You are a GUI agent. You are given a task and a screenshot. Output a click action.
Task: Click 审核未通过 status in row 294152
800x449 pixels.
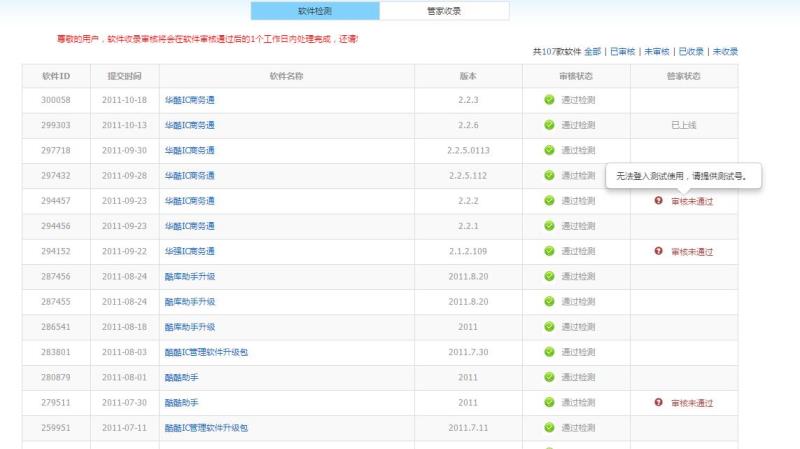coord(692,252)
